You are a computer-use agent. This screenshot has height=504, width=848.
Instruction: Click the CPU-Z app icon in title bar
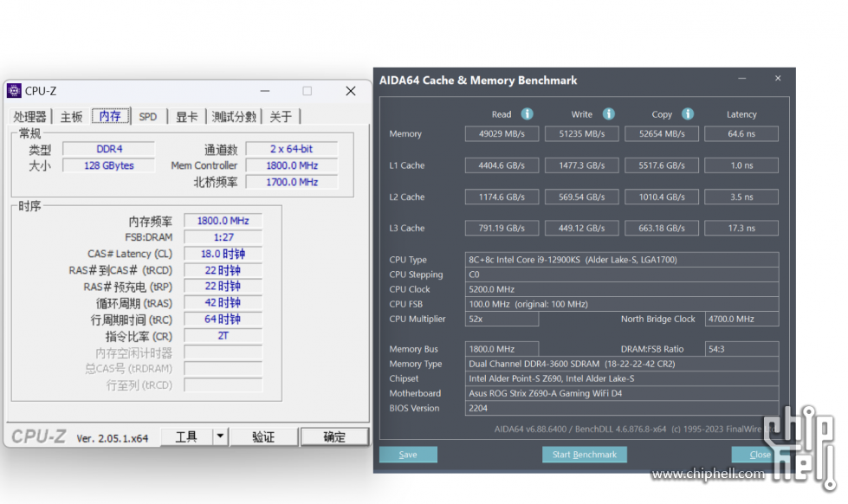click(x=14, y=91)
